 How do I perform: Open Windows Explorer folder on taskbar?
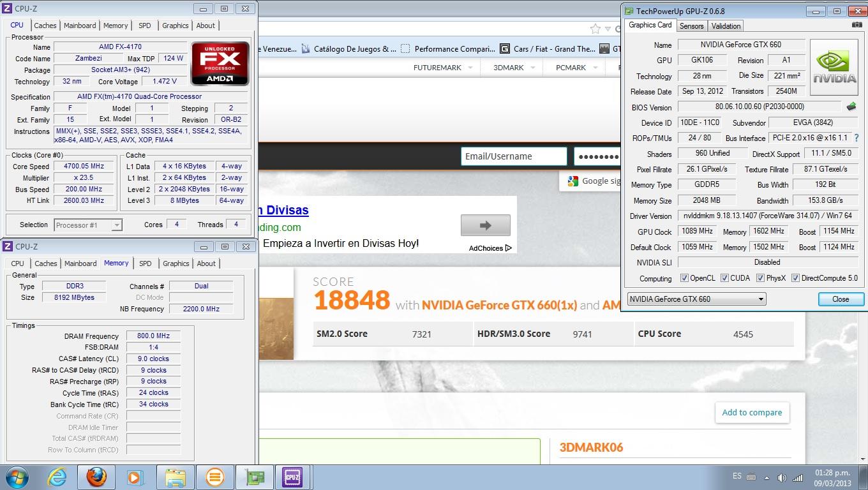175,477
